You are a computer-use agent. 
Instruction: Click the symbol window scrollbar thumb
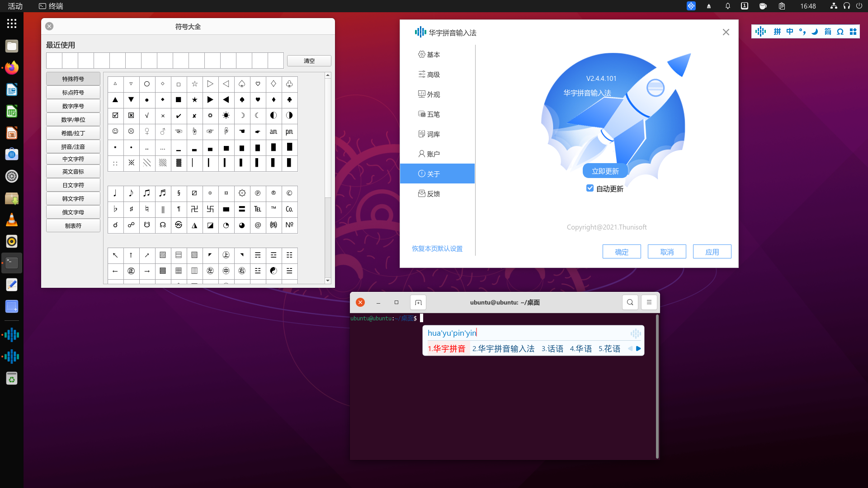328,138
